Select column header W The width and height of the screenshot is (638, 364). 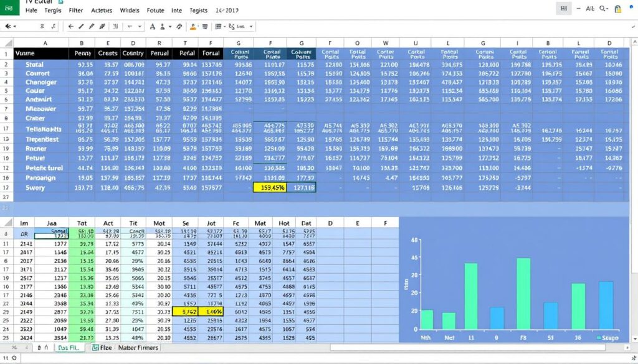(x=385, y=43)
